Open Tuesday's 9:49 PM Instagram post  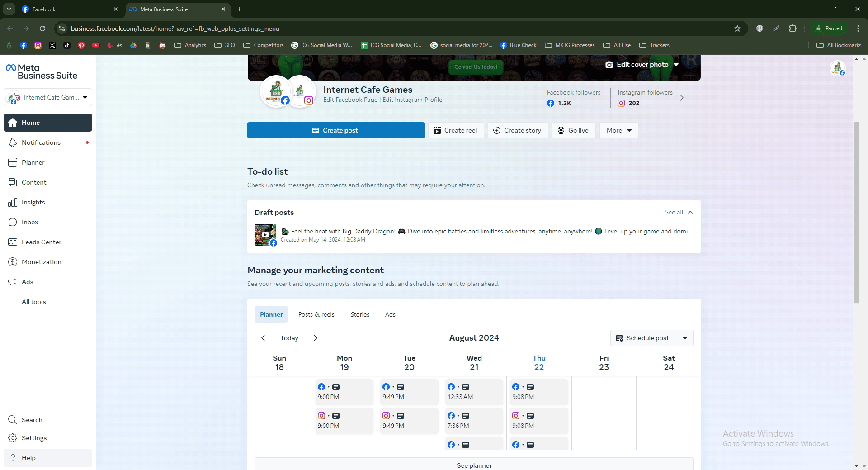click(409, 421)
